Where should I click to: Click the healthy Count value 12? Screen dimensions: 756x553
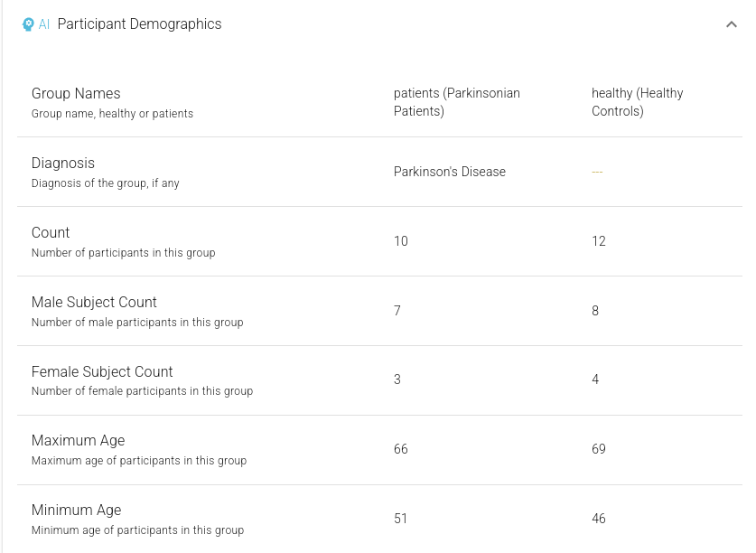598,241
